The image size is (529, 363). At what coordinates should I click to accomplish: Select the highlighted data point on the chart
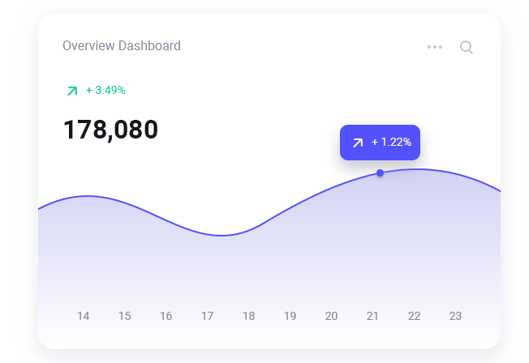coord(380,173)
